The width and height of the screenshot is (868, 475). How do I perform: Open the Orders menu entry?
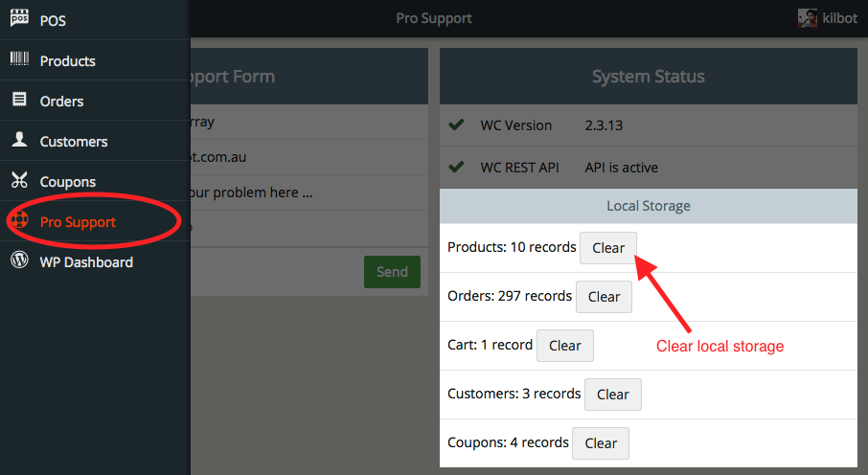(61, 101)
